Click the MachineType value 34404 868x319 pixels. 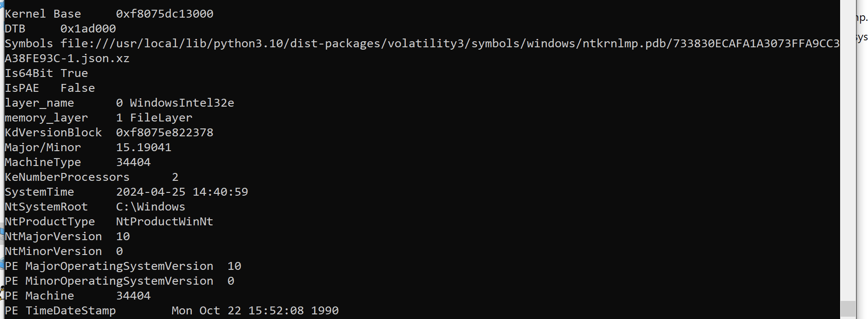[x=133, y=162]
